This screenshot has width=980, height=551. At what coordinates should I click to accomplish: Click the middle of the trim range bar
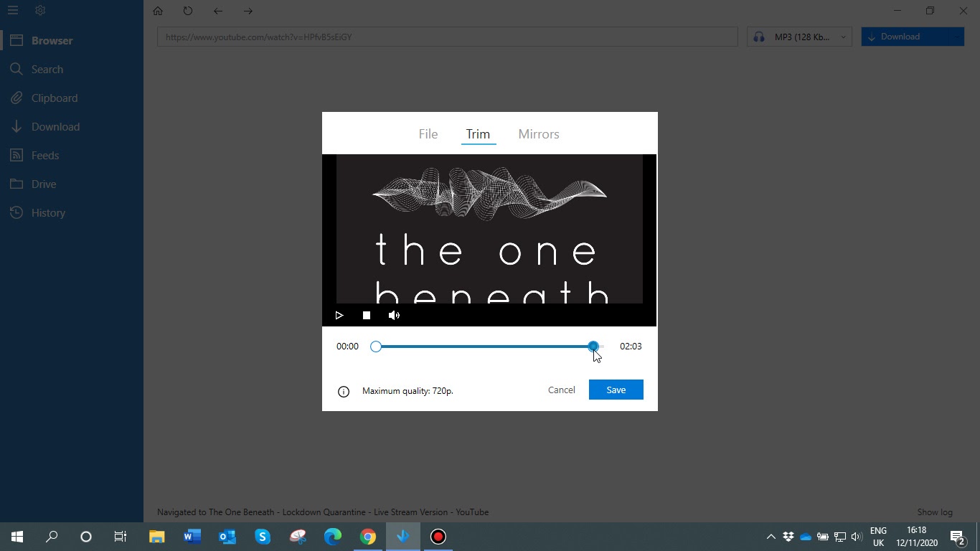[484, 347]
